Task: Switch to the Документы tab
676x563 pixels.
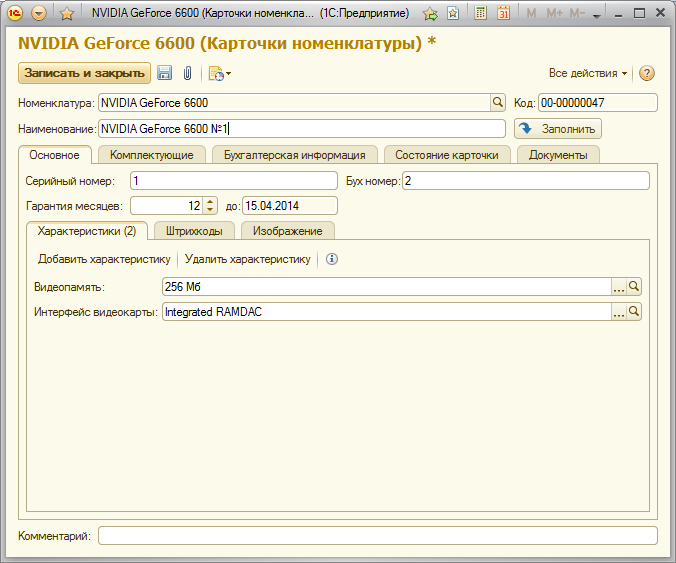Action: [558, 155]
